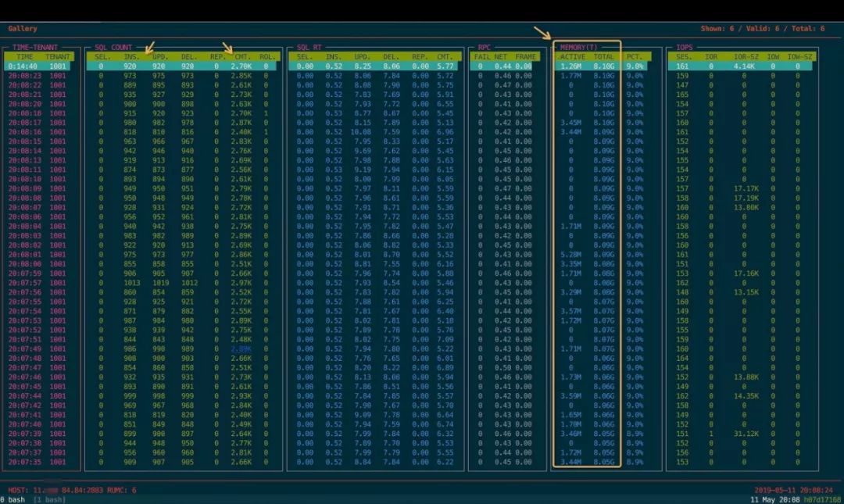The height and width of the screenshot is (504, 844).
Task: Click the CMT. header in SQL RT
Action: click(445, 56)
